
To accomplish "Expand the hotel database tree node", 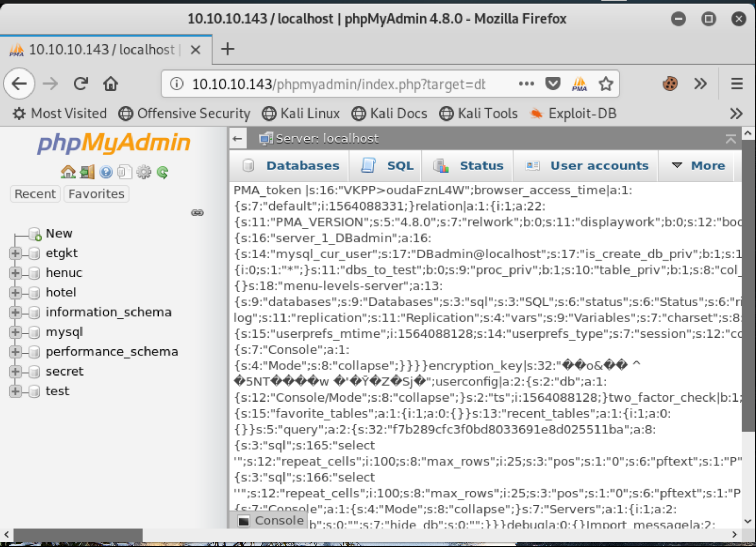I will coord(15,293).
